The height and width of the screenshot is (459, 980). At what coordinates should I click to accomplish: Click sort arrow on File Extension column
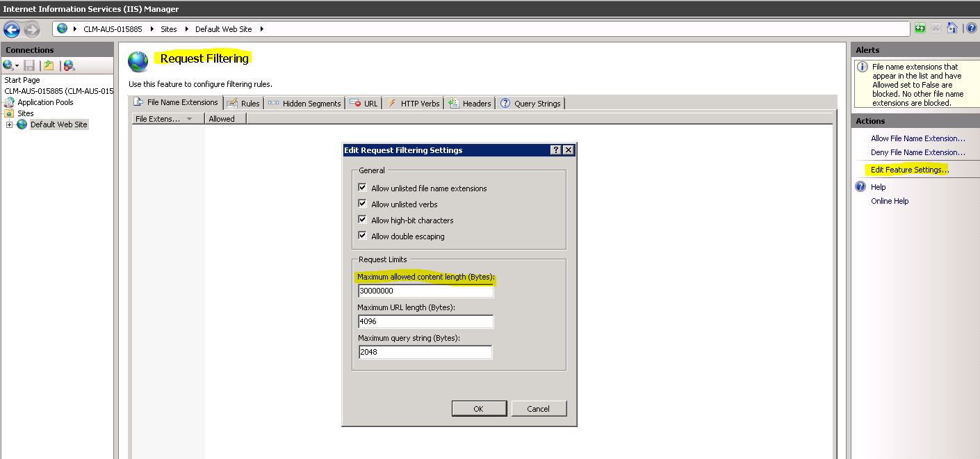[x=190, y=119]
